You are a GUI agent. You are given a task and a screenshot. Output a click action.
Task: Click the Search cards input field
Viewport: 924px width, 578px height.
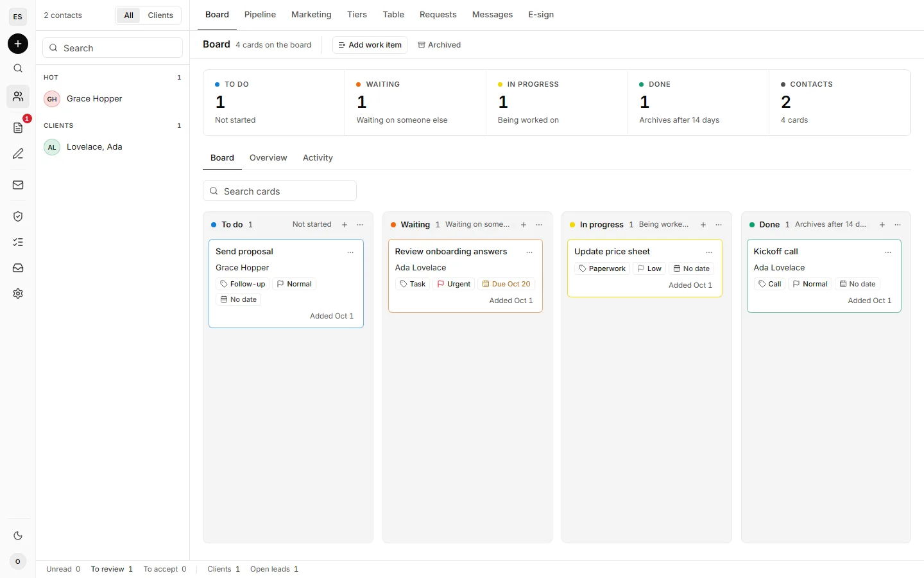(280, 191)
